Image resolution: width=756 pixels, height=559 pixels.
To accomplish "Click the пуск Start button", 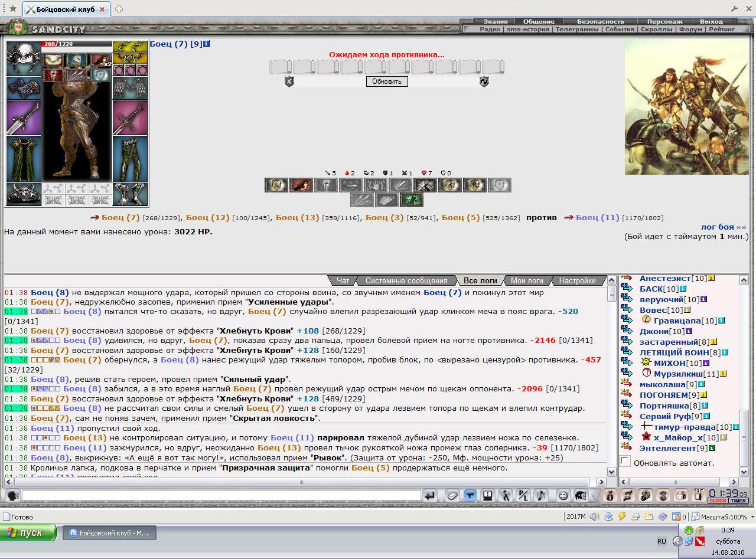I will pos(28,532).
